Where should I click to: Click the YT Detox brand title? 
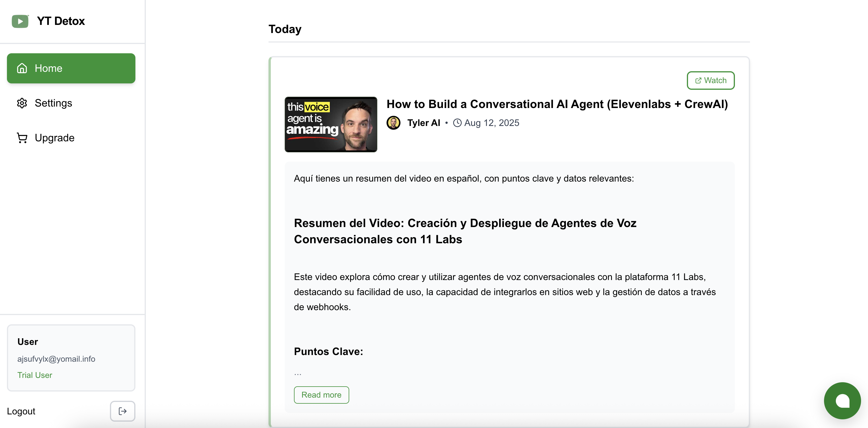(61, 21)
